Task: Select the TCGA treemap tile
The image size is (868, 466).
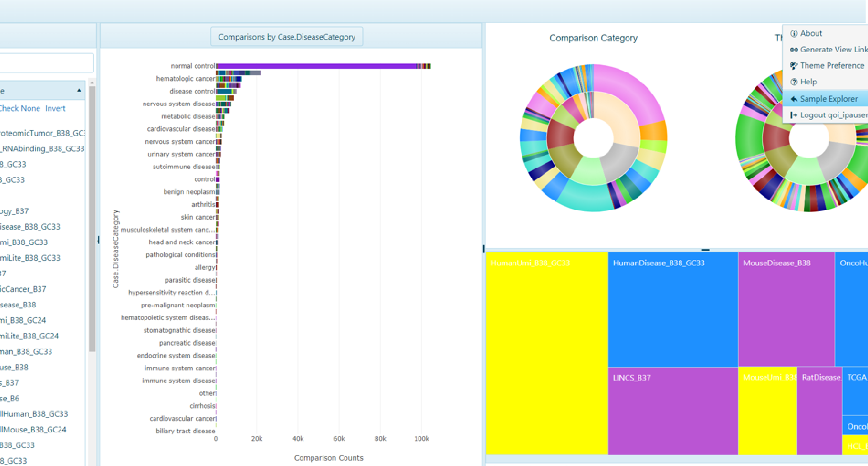Action: pos(855,391)
